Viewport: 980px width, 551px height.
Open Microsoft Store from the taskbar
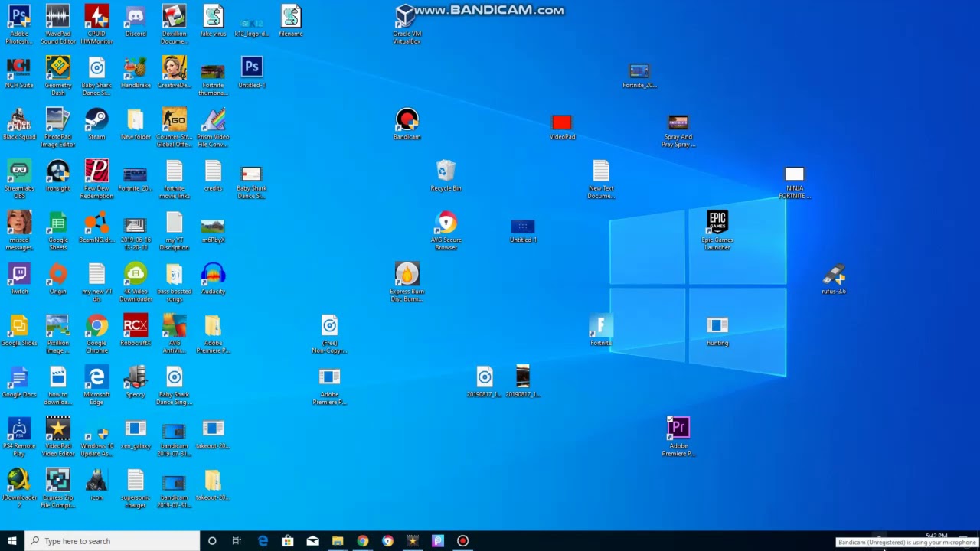point(287,541)
